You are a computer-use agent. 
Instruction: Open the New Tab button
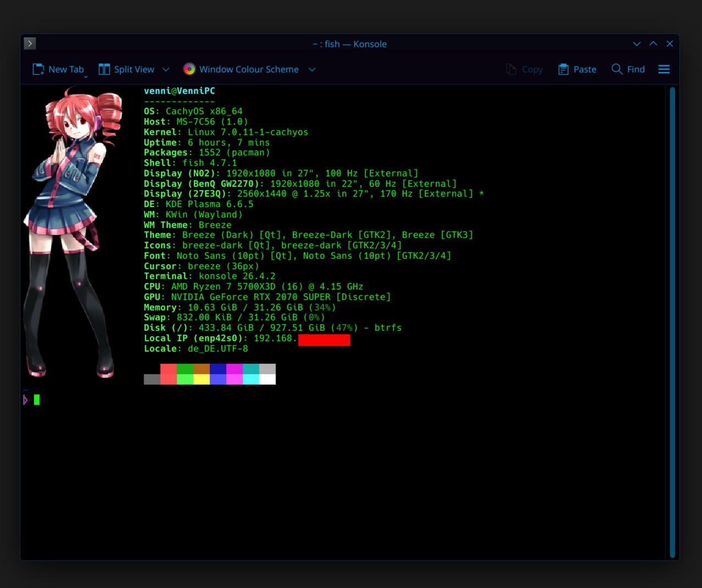click(x=58, y=69)
